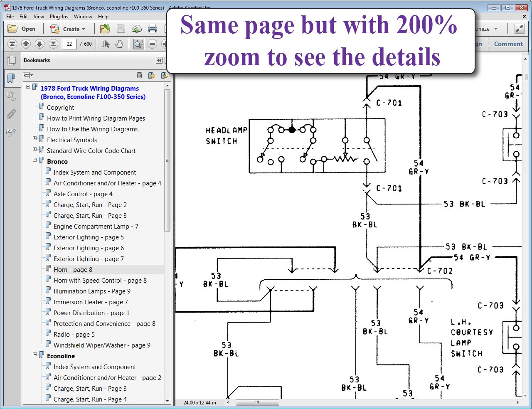Go to the first page button
This screenshot has height=409, width=532.
click(12, 44)
